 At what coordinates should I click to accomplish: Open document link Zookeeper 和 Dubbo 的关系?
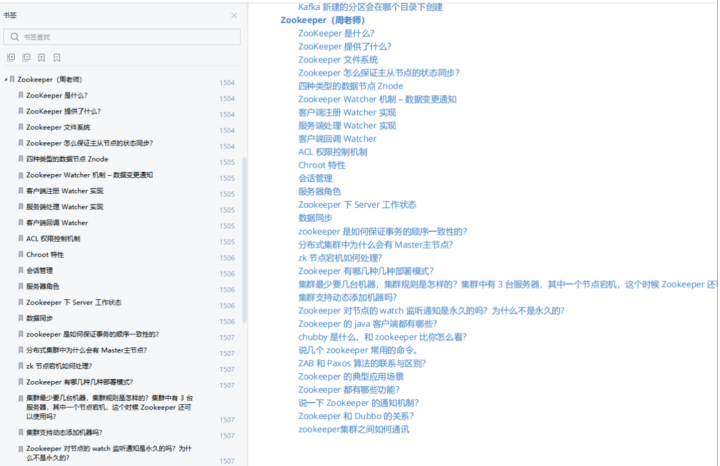tap(356, 416)
